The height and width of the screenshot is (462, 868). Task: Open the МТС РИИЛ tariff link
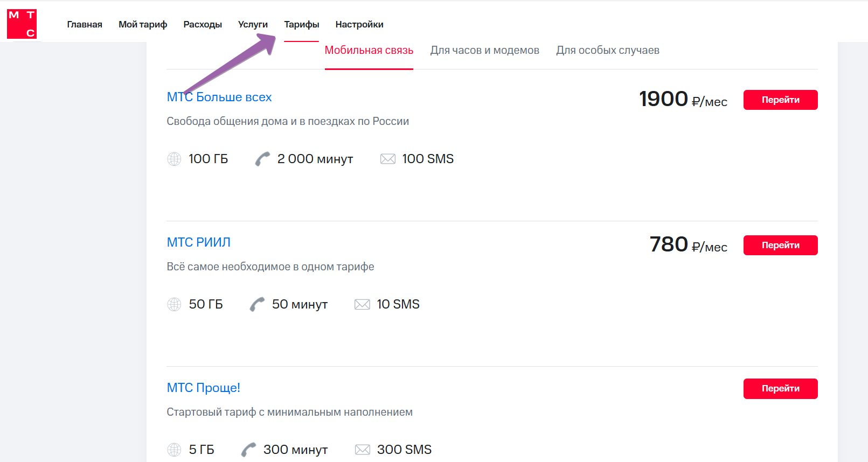point(198,242)
